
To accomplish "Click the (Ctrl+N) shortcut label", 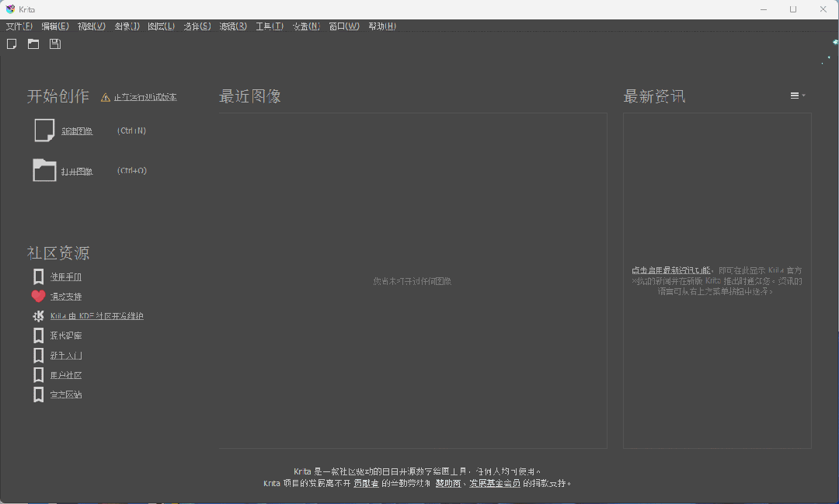I will point(131,130).
